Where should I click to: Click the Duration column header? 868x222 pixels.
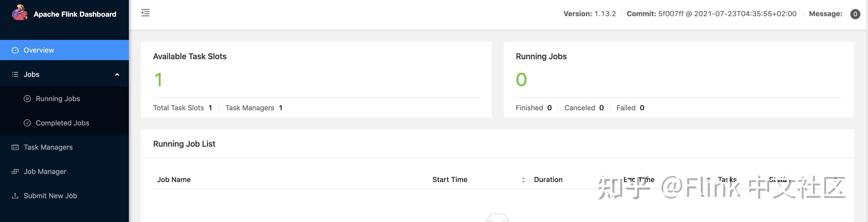(x=548, y=180)
